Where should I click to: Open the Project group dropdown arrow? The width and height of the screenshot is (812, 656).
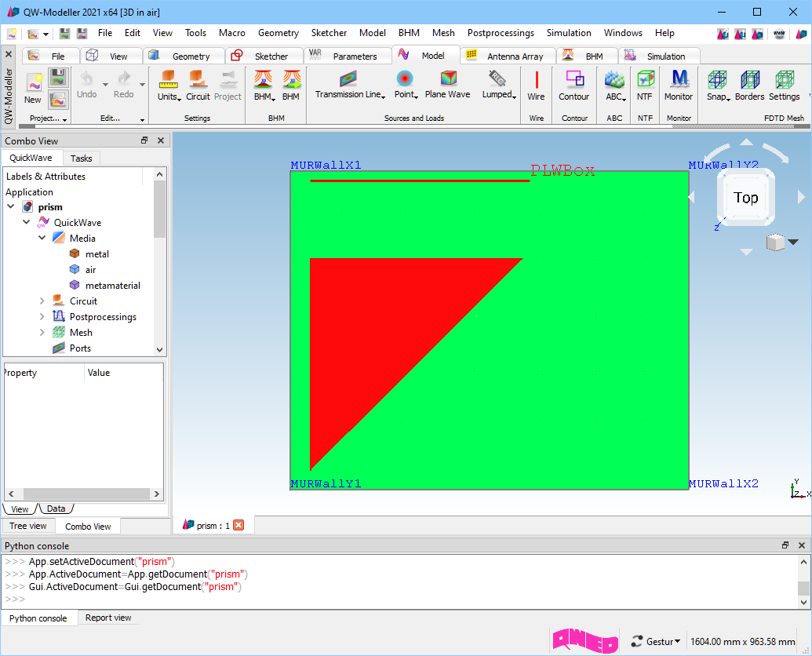65,119
